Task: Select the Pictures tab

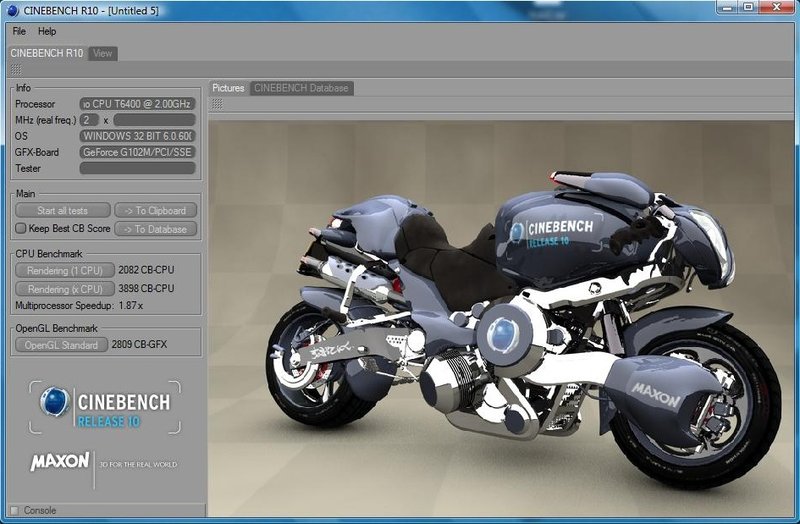Action: (228, 88)
